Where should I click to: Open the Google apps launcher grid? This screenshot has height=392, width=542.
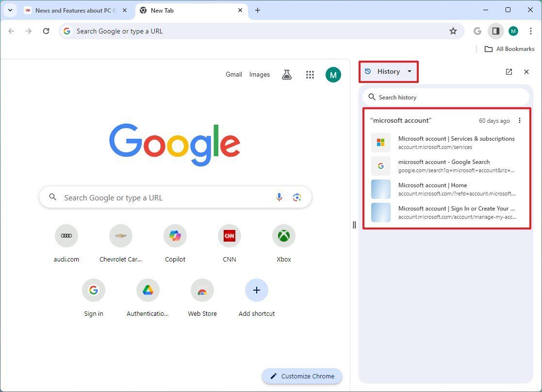pyautogui.click(x=310, y=74)
